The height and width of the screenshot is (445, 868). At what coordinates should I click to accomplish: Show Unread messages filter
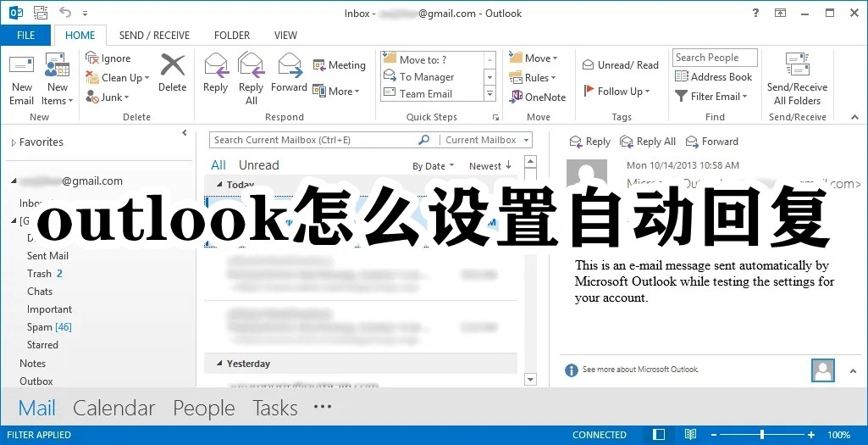click(x=258, y=165)
